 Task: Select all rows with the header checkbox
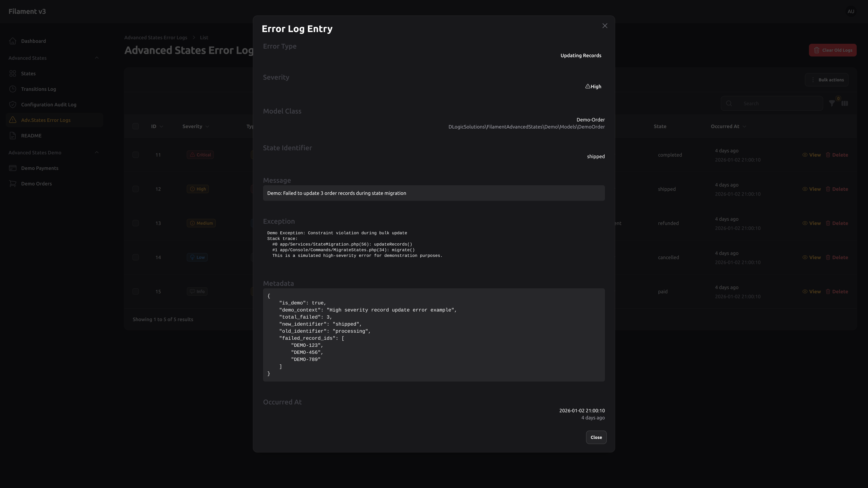136,126
